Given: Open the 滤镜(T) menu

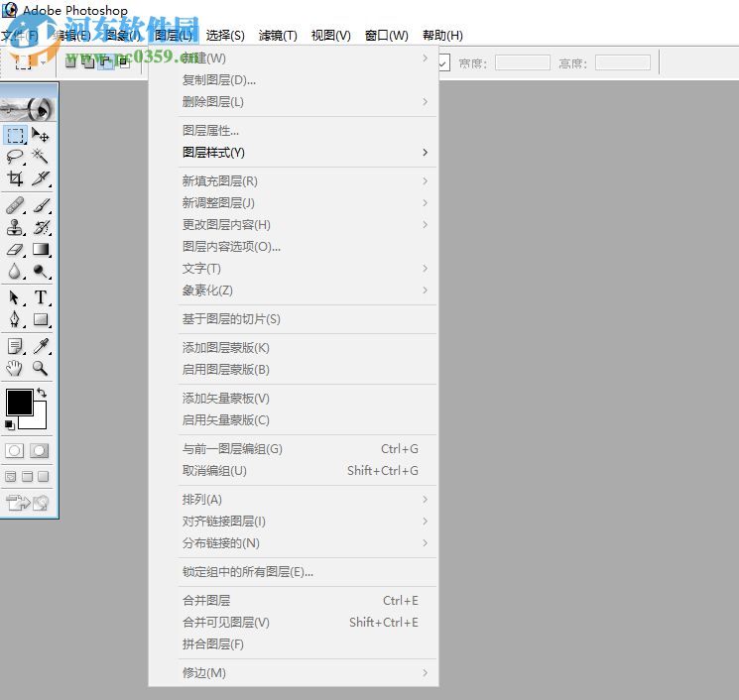Looking at the screenshot, I should (278, 36).
